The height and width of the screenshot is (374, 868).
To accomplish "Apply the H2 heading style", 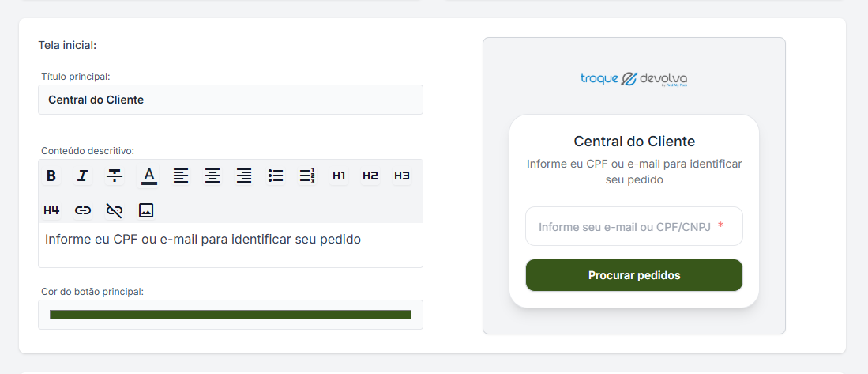I will pyautogui.click(x=370, y=176).
